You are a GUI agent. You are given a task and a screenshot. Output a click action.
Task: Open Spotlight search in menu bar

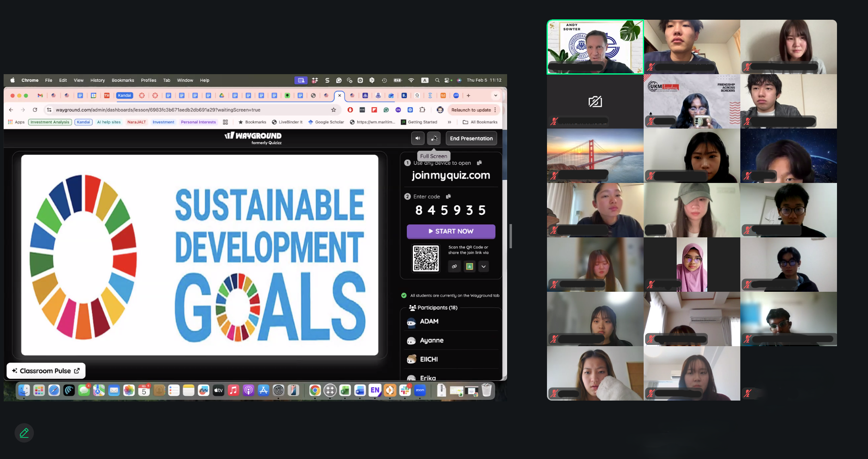437,80
